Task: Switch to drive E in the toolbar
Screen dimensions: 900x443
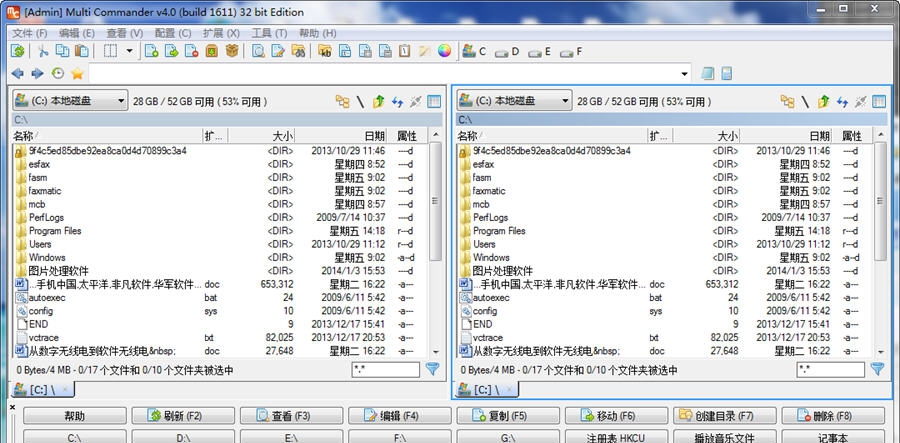Action: (539, 51)
